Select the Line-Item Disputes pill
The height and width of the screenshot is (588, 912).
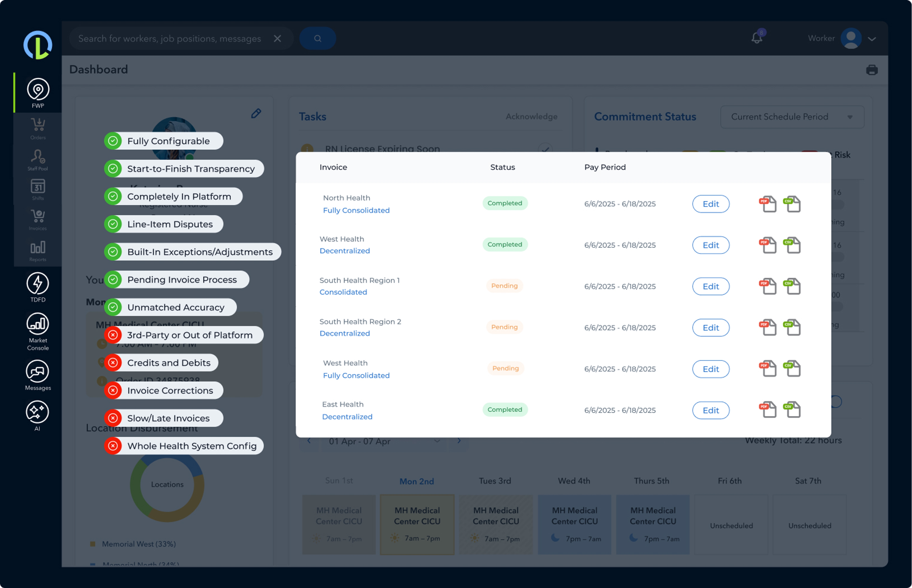tap(164, 224)
